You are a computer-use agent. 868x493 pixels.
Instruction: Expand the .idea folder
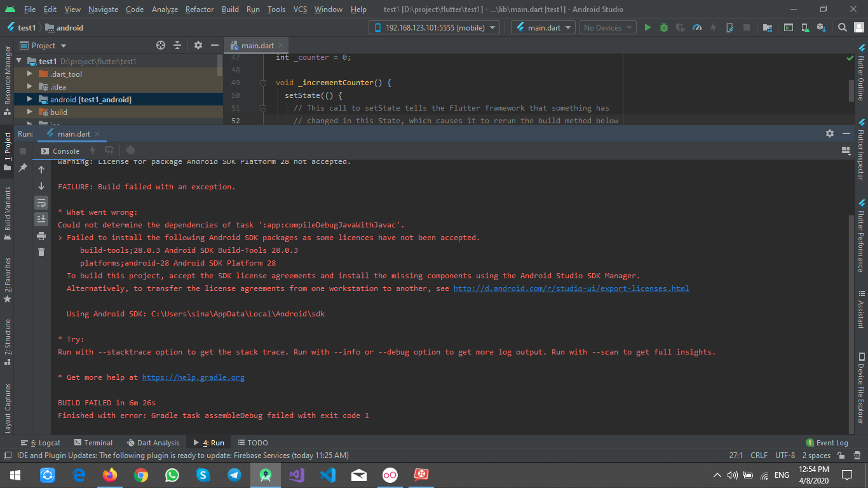click(29, 86)
